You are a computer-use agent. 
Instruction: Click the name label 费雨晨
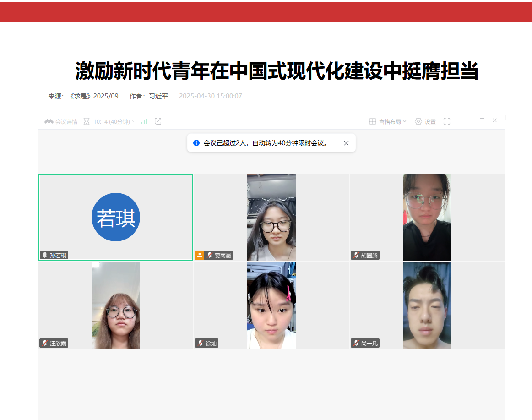pyautogui.click(x=223, y=256)
